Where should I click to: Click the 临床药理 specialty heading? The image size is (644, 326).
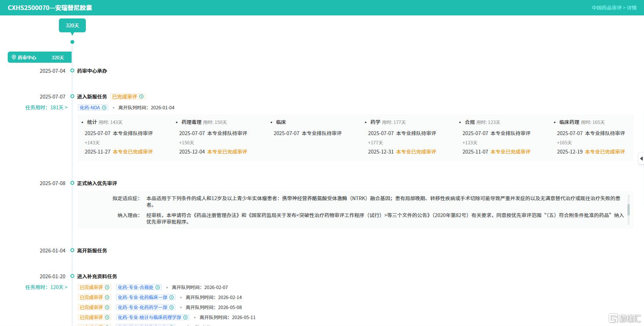(569, 122)
